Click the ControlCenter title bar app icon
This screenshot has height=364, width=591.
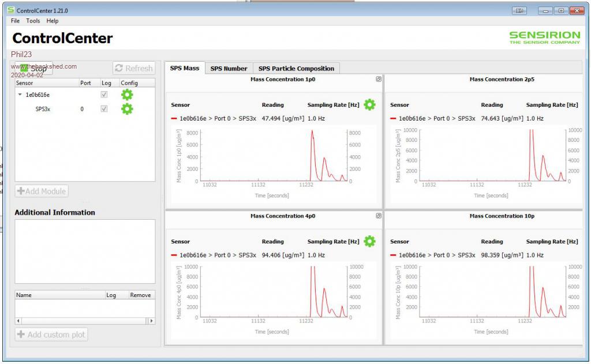click(10, 10)
